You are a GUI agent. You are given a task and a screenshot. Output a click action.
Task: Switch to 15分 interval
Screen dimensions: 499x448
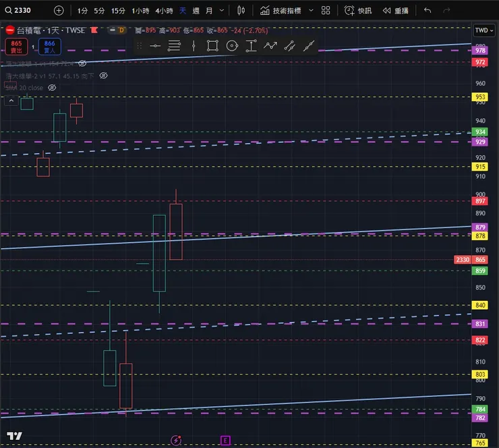click(x=118, y=11)
